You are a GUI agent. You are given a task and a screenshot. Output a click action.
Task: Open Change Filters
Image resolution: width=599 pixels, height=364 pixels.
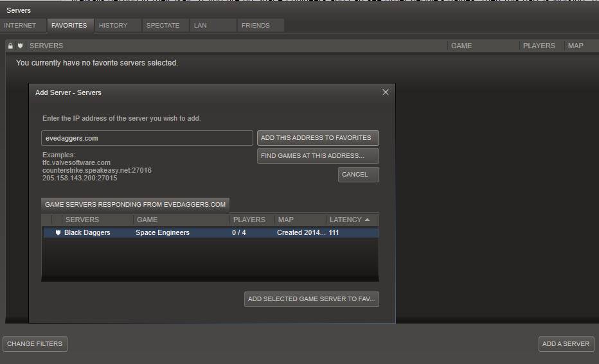(35, 344)
